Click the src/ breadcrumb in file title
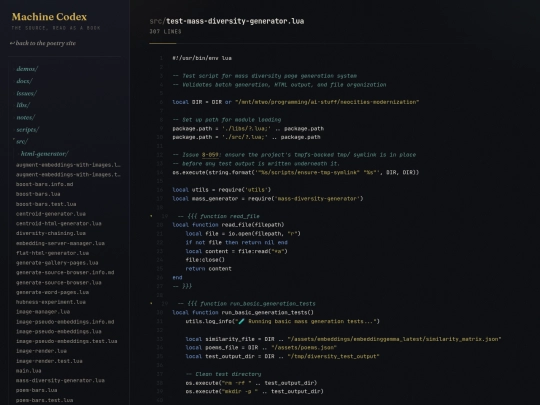The height and width of the screenshot is (405, 540). (x=157, y=21)
